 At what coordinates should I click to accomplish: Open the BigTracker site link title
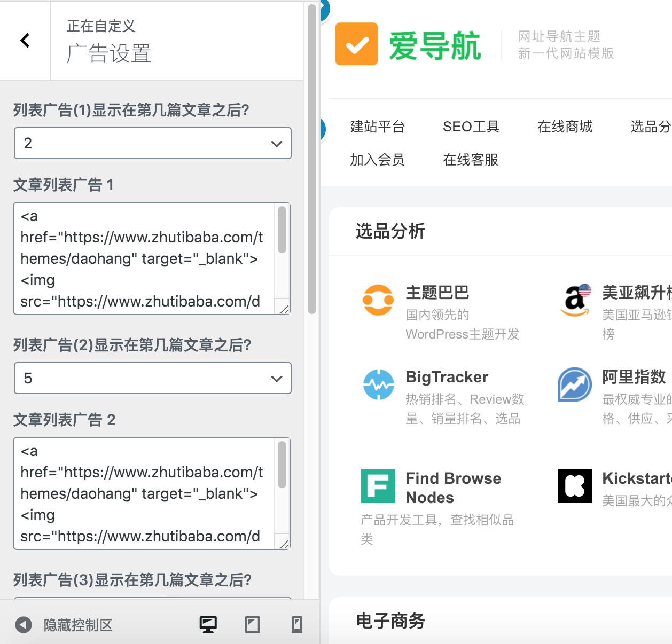click(447, 377)
